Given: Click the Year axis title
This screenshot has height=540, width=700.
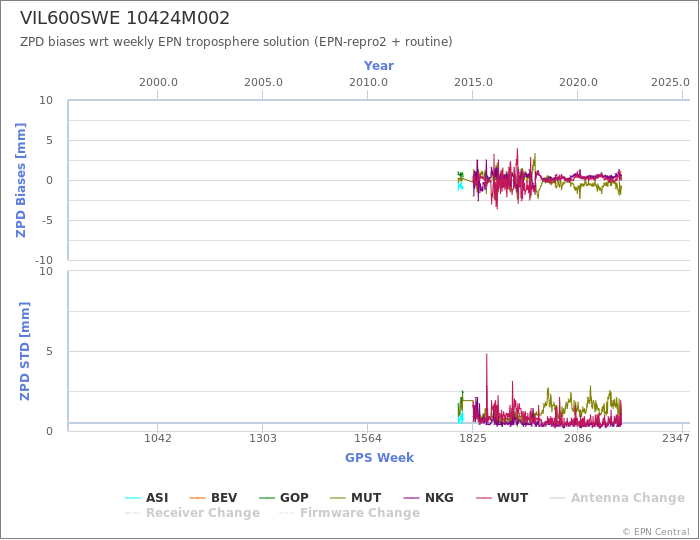Looking at the screenshot, I should click(x=379, y=66).
